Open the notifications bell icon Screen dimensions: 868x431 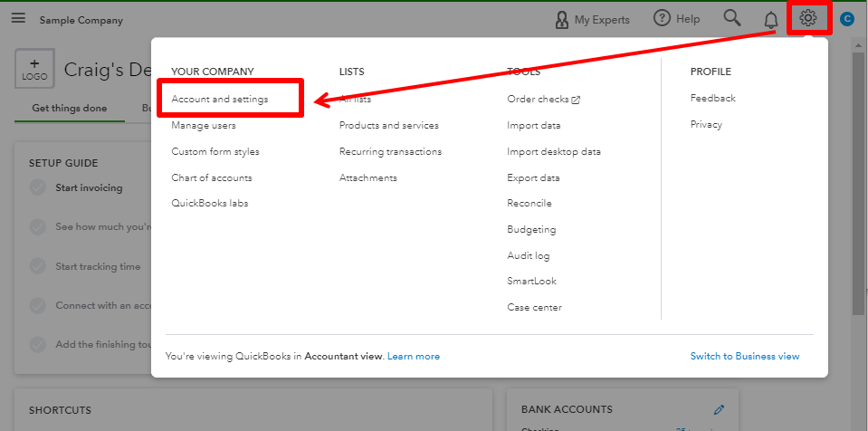770,21
